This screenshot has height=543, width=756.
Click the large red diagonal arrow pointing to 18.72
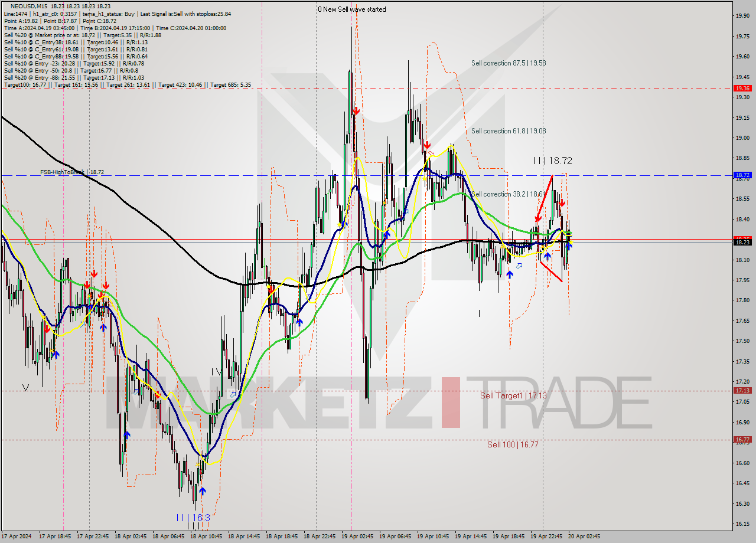click(544, 198)
